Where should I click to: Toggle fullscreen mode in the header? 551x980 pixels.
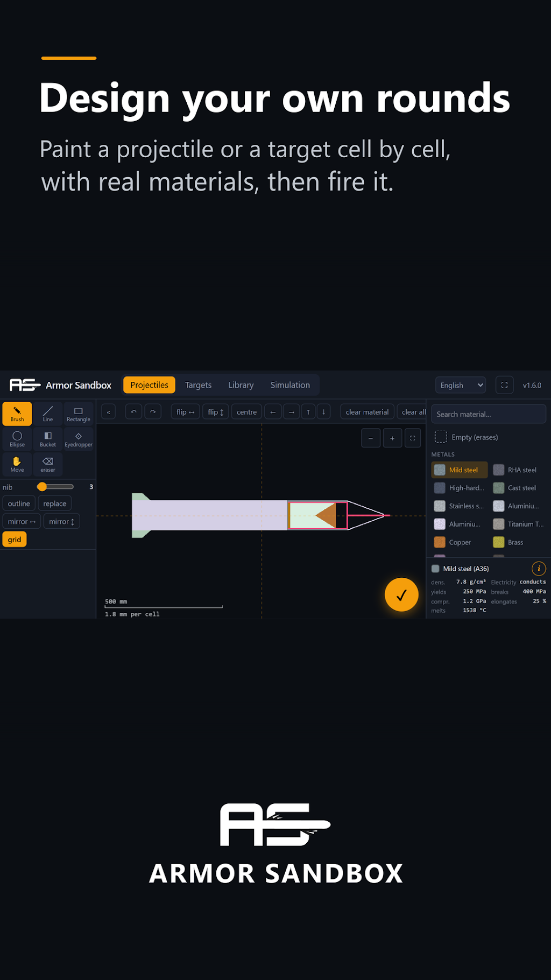point(504,385)
